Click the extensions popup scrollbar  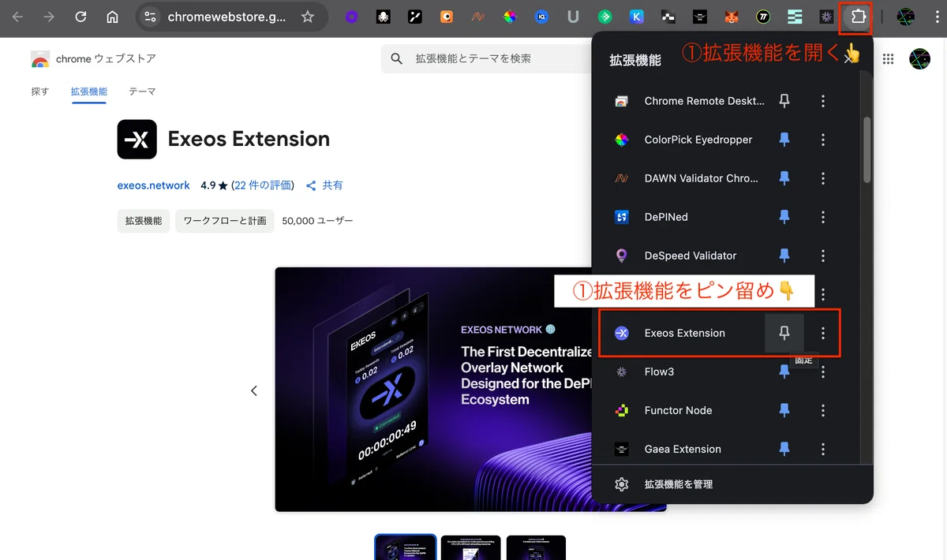867,150
